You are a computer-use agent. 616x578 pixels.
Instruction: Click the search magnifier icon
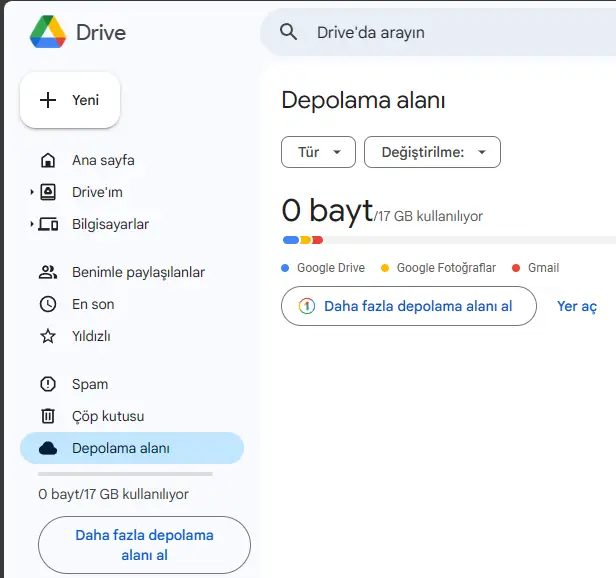pos(288,32)
